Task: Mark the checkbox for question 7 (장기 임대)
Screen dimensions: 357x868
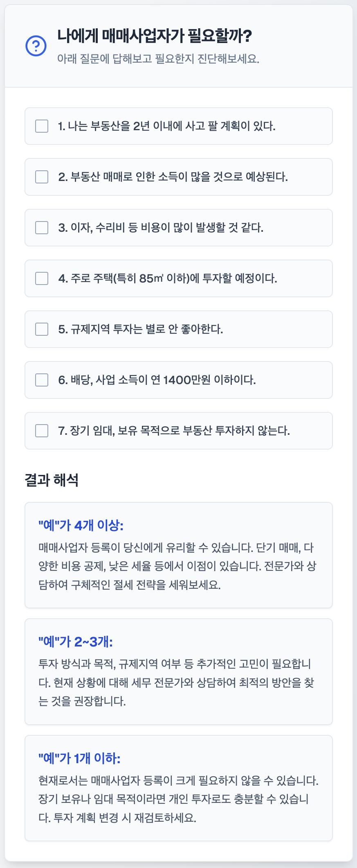Action: [42, 431]
